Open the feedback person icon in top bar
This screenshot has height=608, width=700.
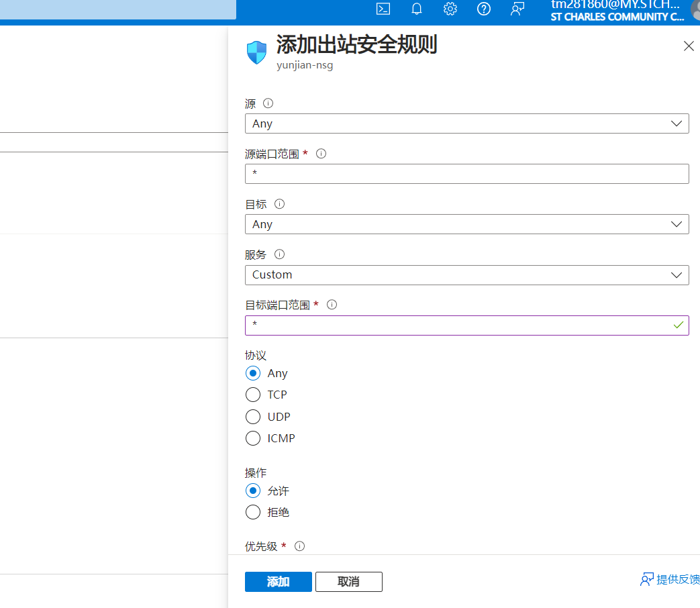517,9
